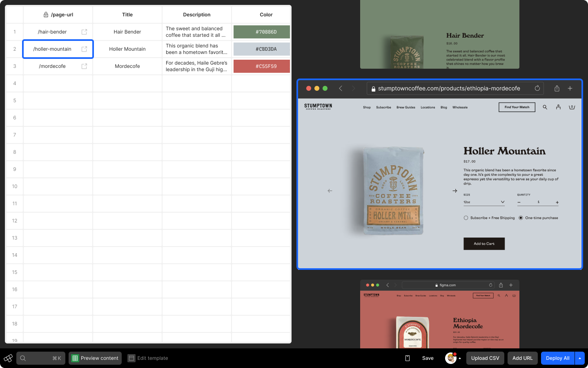The image size is (588, 368).
Task: Select the Mordecofe title cell
Action: tap(127, 66)
